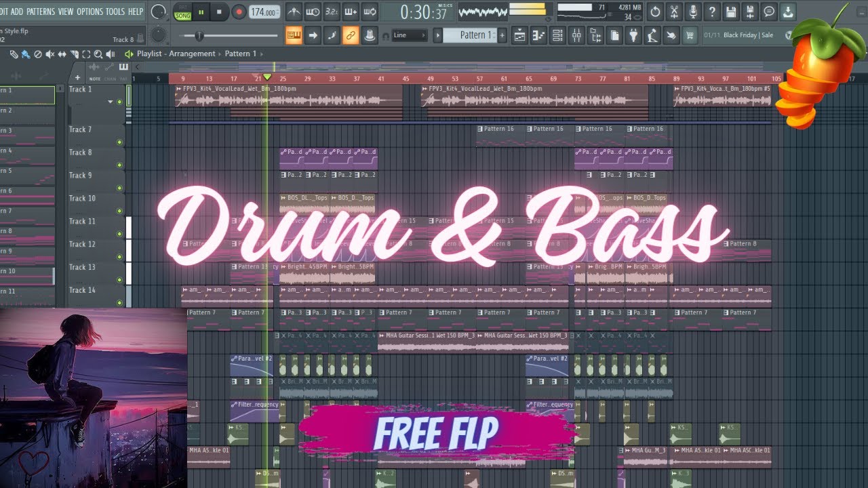868x488 pixels.
Task: Open the VIEW menu
Action: (66, 12)
